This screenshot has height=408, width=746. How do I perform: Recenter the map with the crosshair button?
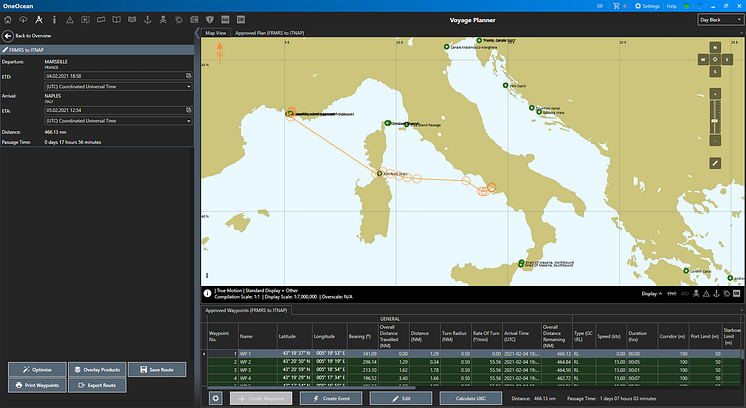coord(715,59)
